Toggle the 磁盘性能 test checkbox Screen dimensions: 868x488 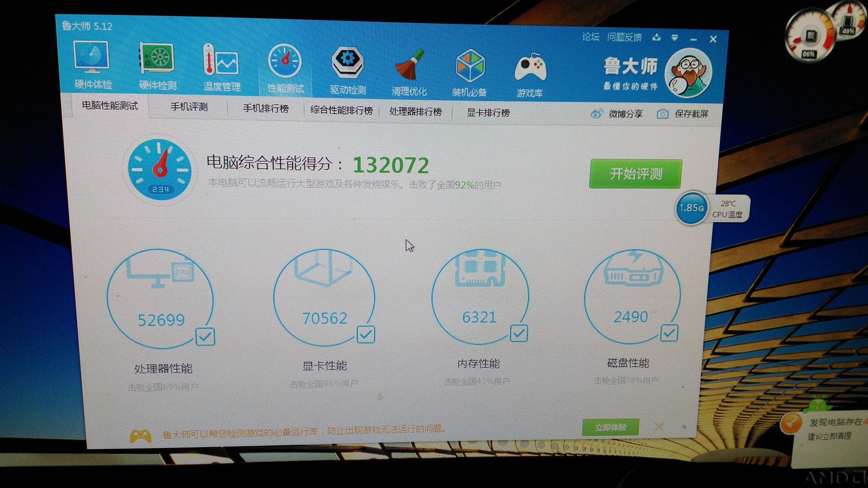click(x=669, y=332)
